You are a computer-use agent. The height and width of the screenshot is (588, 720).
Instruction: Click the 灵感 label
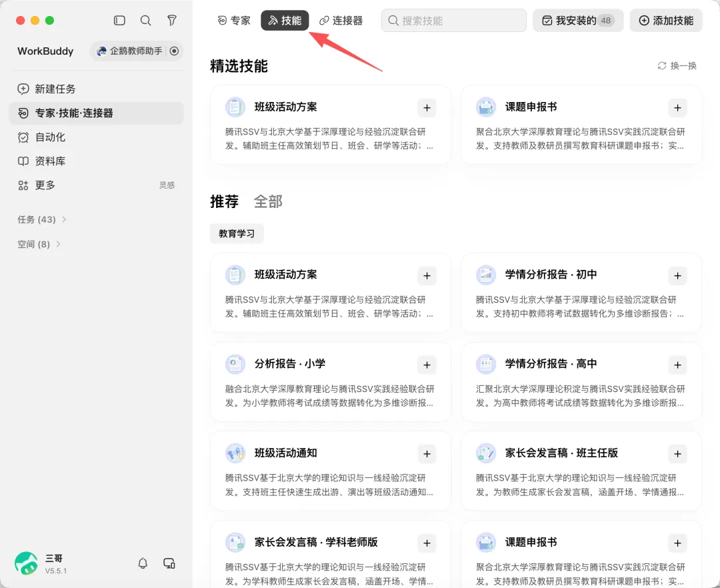click(x=167, y=185)
